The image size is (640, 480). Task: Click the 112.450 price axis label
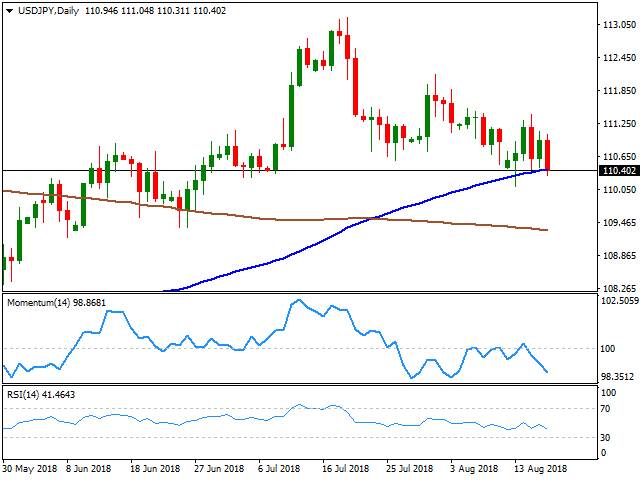pos(619,58)
